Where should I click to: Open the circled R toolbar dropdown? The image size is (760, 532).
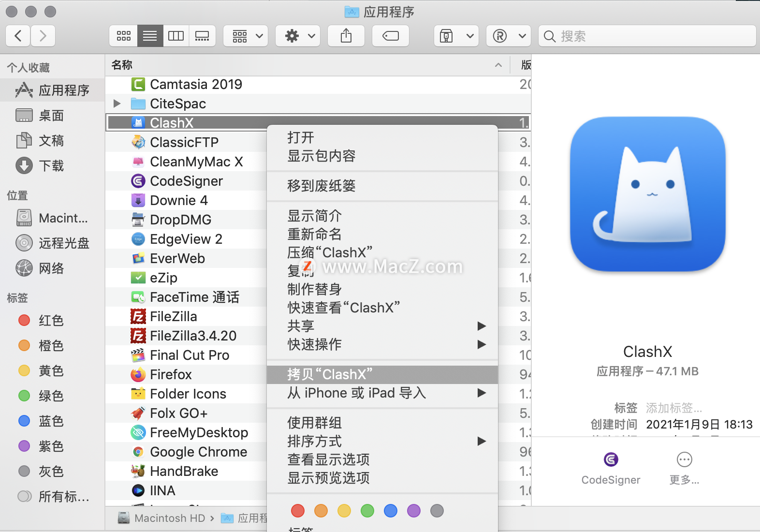(x=509, y=36)
